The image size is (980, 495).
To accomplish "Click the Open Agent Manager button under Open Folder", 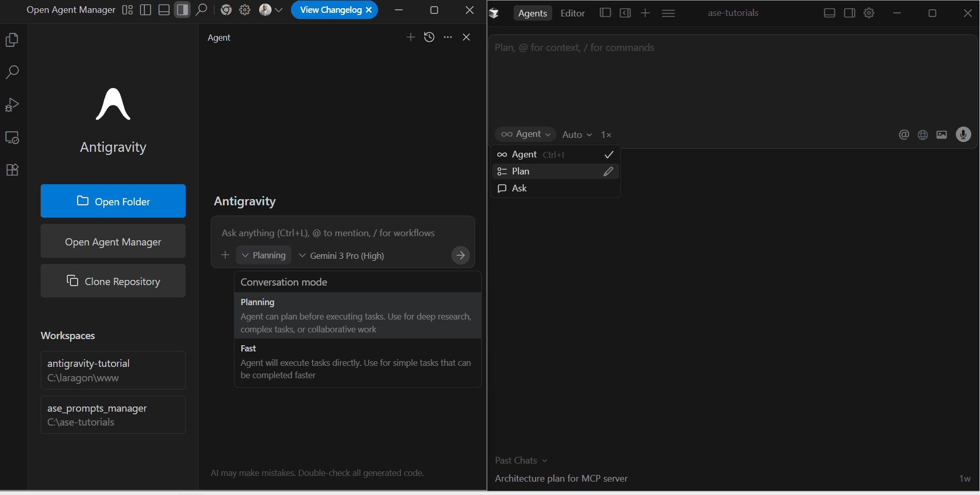I will 113,241.
